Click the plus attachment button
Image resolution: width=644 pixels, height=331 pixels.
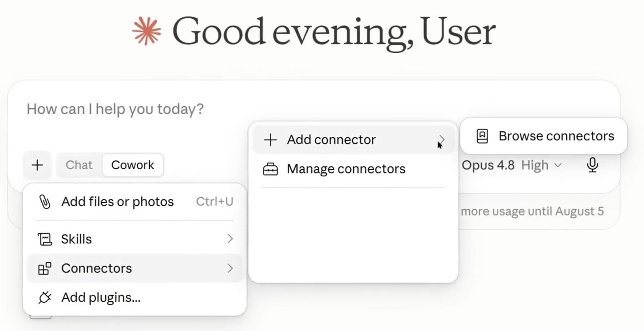tap(37, 165)
